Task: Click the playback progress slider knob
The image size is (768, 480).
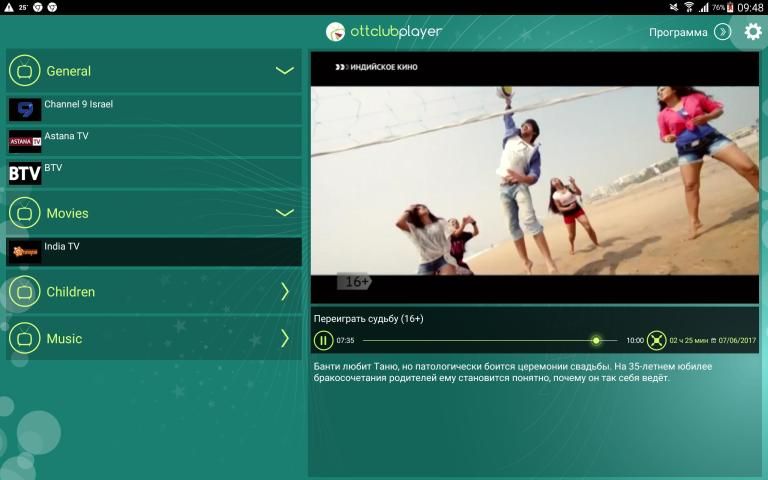Action: pyautogui.click(x=596, y=341)
